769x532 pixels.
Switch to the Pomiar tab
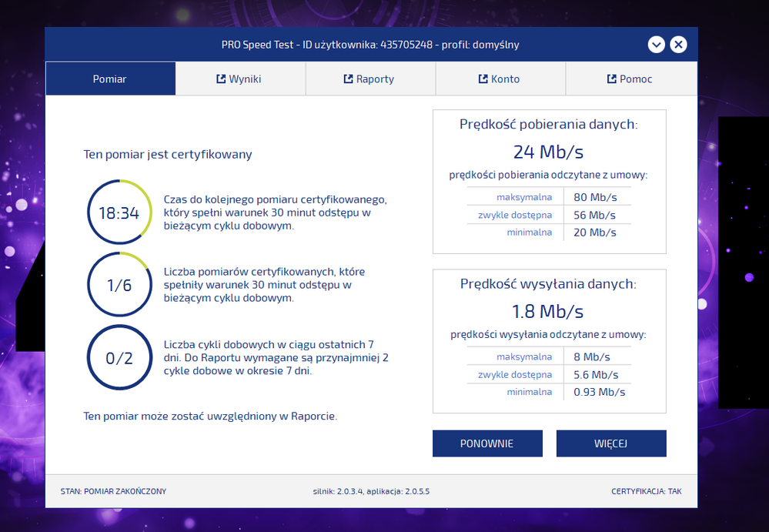110,79
